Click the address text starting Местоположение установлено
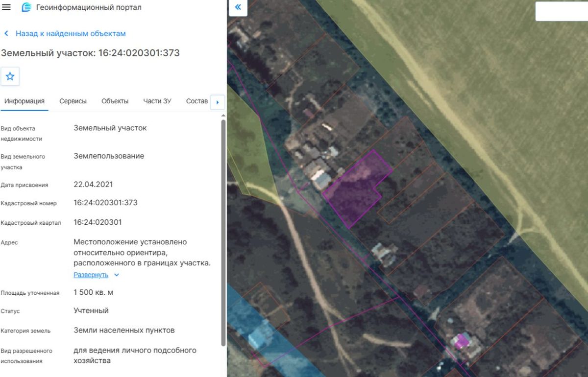The width and height of the screenshot is (588, 377). (x=142, y=252)
